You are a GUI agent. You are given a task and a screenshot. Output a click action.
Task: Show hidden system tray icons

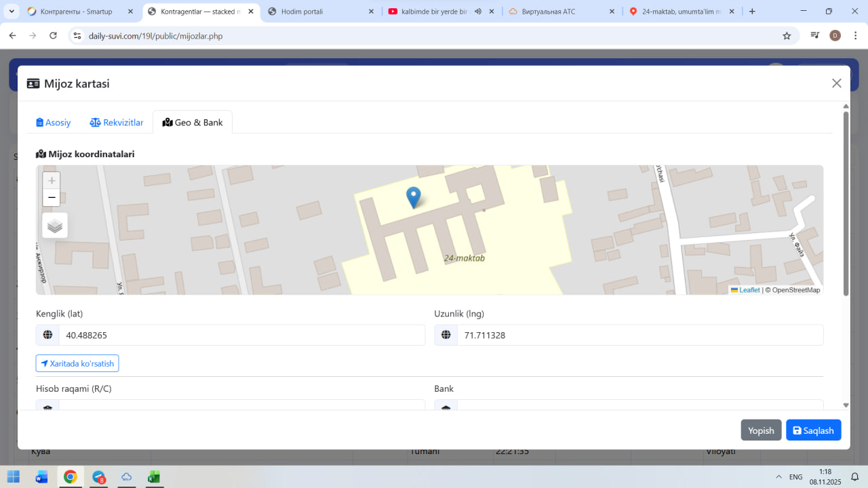coord(777,477)
